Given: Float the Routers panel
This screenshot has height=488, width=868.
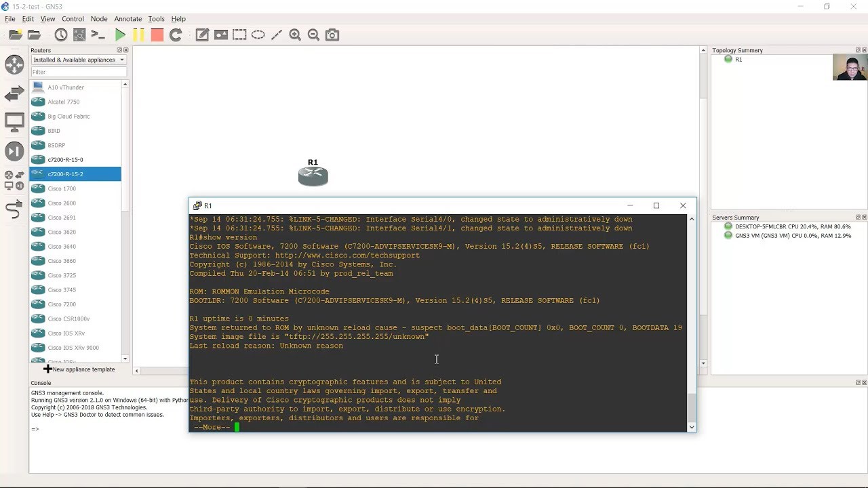Looking at the screenshot, I should pyautogui.click(x=119, y=50).
